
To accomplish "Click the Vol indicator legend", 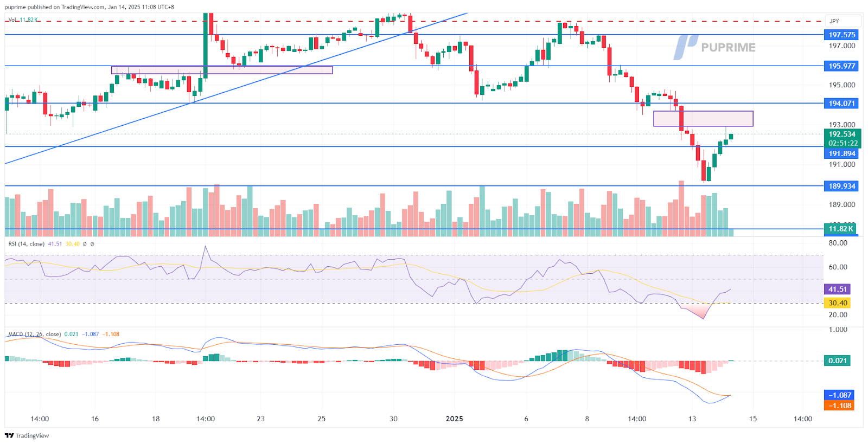I will pos(23,20).
